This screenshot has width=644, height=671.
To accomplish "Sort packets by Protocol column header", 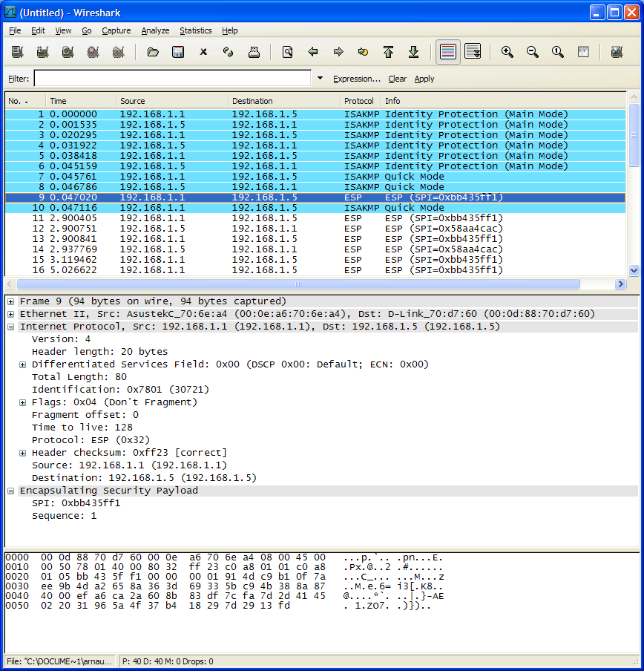I will point(360,101).
